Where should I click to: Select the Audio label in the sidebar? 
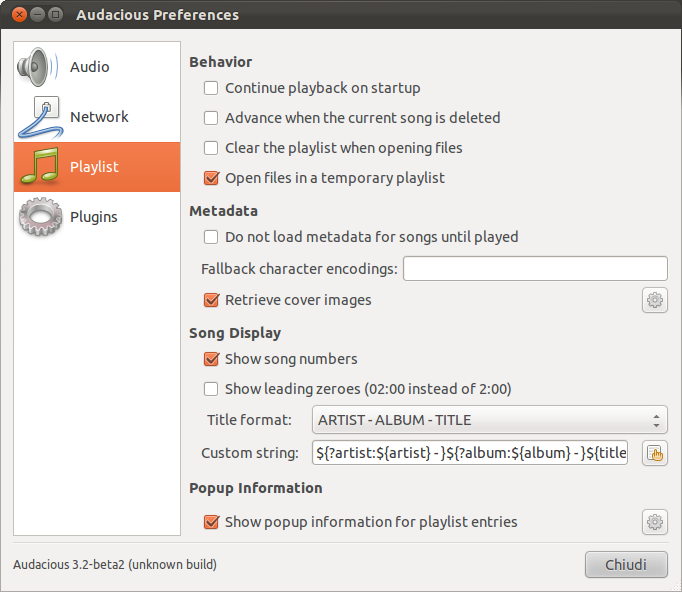click(90, 67)
